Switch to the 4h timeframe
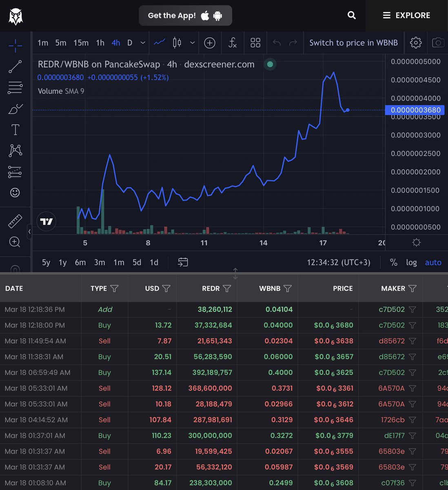Viewport: 448px width, 490px height. 116,43
